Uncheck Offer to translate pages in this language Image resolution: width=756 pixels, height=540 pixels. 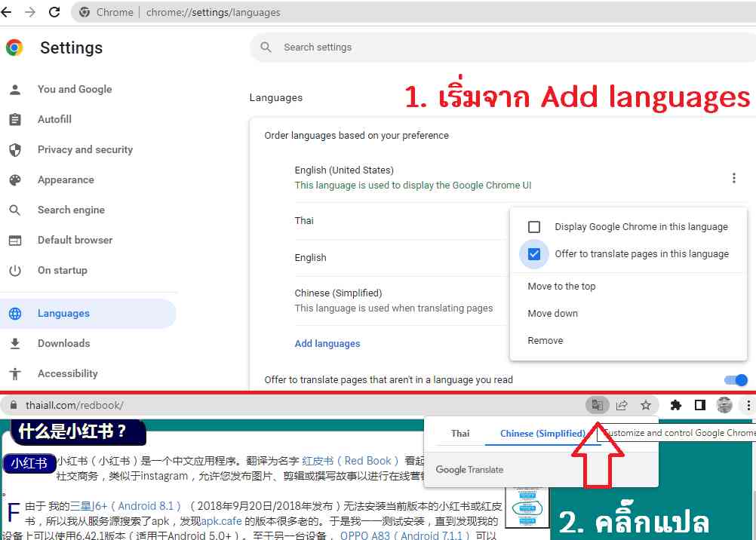coord(534,254)
